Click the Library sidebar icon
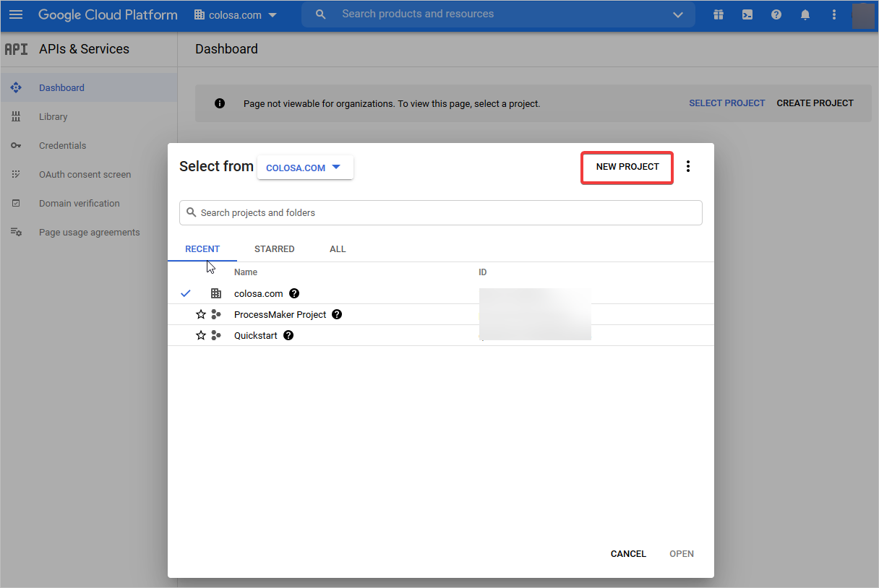The image size is (879, 588). (16, 116)
